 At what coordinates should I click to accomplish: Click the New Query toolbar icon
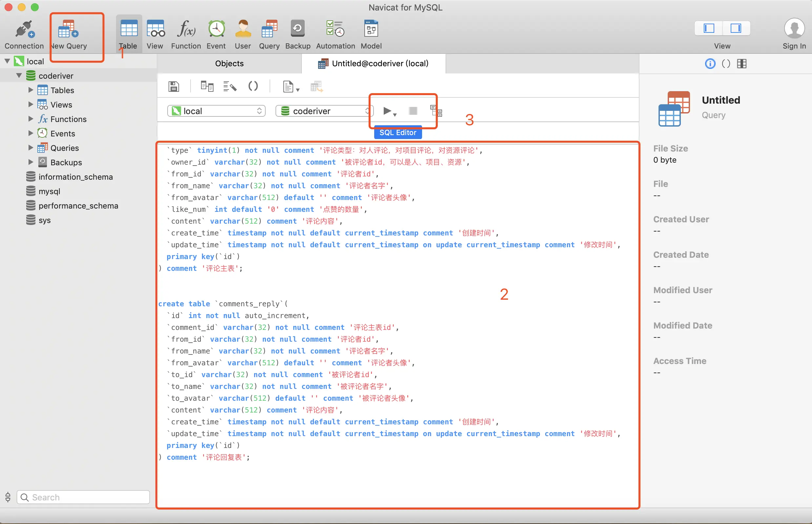pyautogui.click(x=68, y=30)
